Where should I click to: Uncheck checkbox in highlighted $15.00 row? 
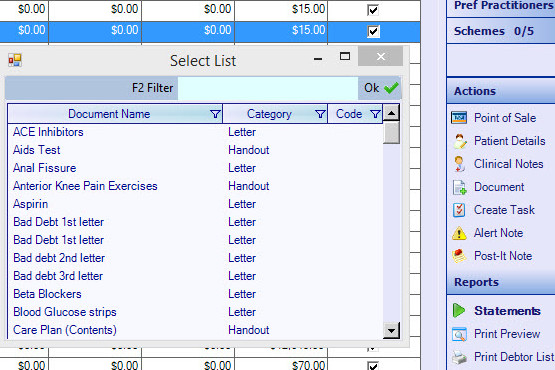[373, 32]
